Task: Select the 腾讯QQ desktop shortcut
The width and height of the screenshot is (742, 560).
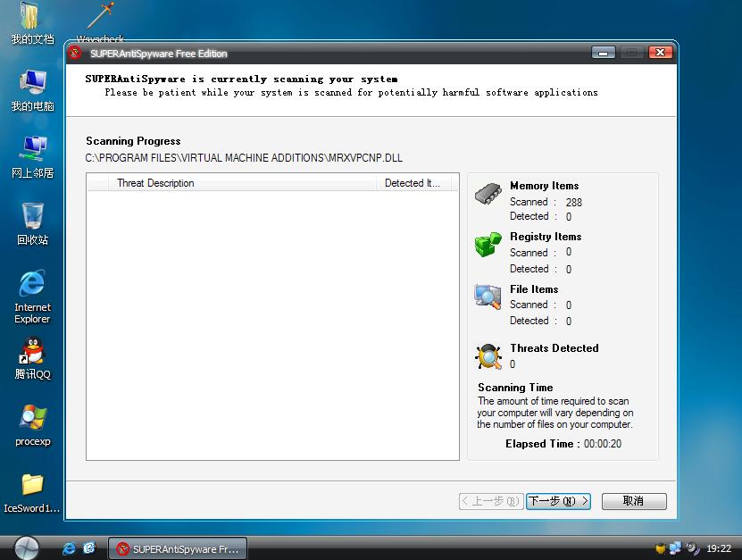Action: (32, 358)
